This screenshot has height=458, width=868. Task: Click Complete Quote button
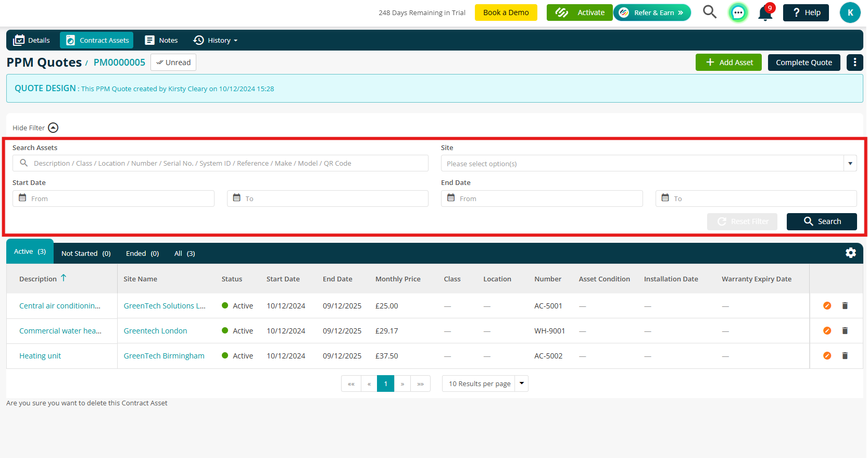pos(804,63)
